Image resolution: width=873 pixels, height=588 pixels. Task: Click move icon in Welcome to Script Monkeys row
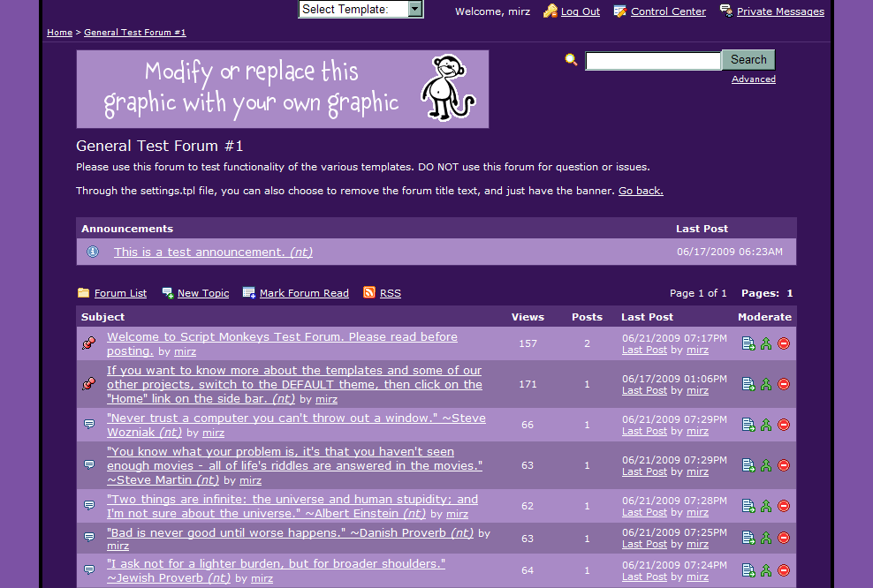tap(748, 343)
